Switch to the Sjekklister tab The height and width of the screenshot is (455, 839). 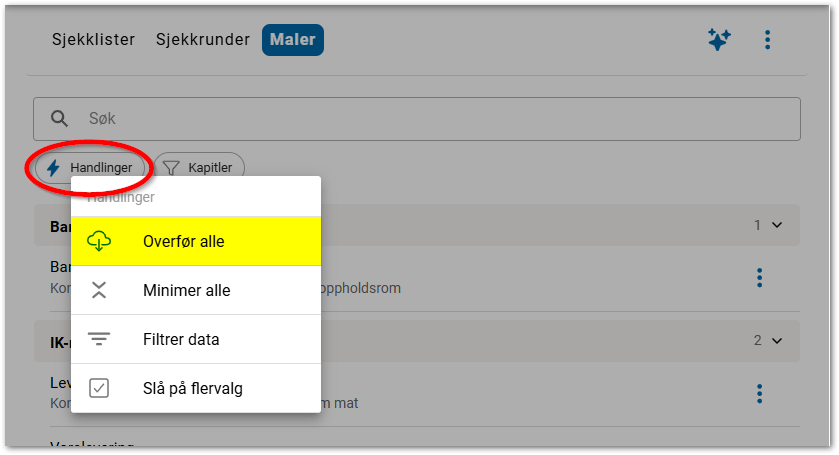coord(92,40)
